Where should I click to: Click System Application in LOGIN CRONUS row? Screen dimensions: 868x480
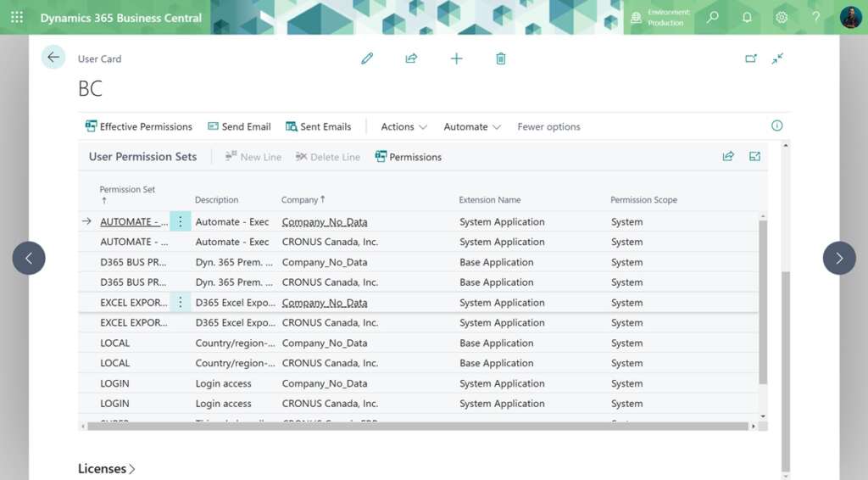click(502, 404)
